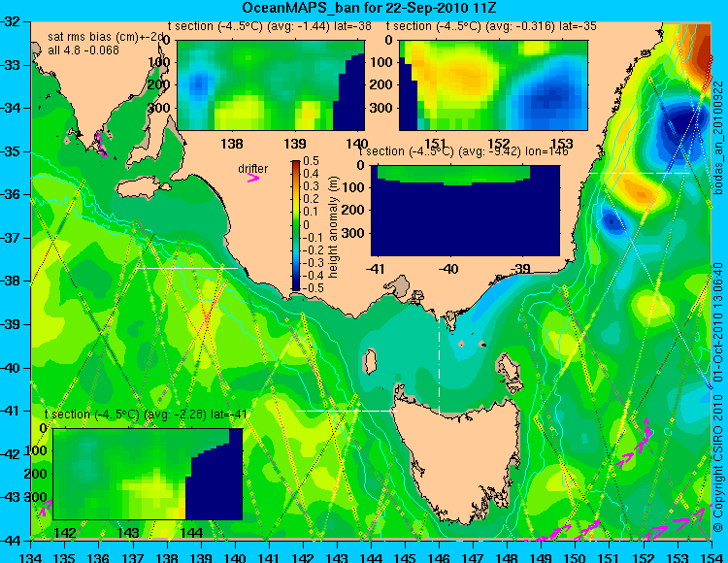728x563 pixels.
Task: Click "152" on the lat=-35 inset axis
Action: (x=499, y=144)
